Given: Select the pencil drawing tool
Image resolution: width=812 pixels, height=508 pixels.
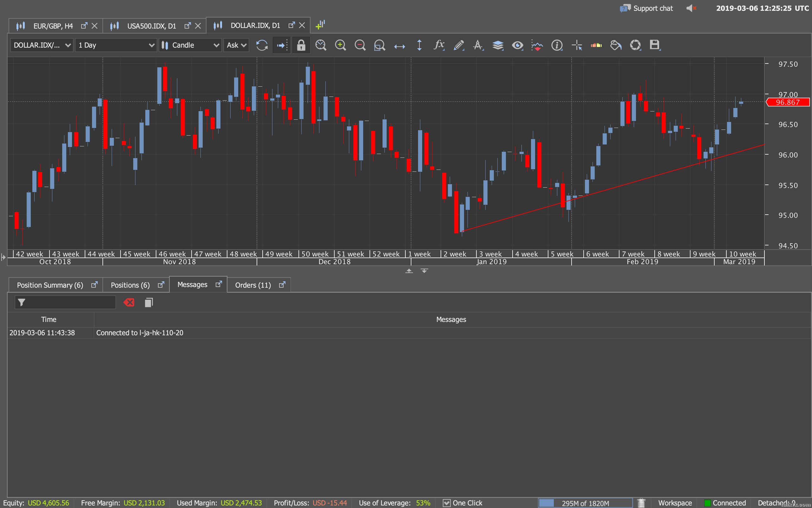Looking at the screenshot, I should 459,45.
